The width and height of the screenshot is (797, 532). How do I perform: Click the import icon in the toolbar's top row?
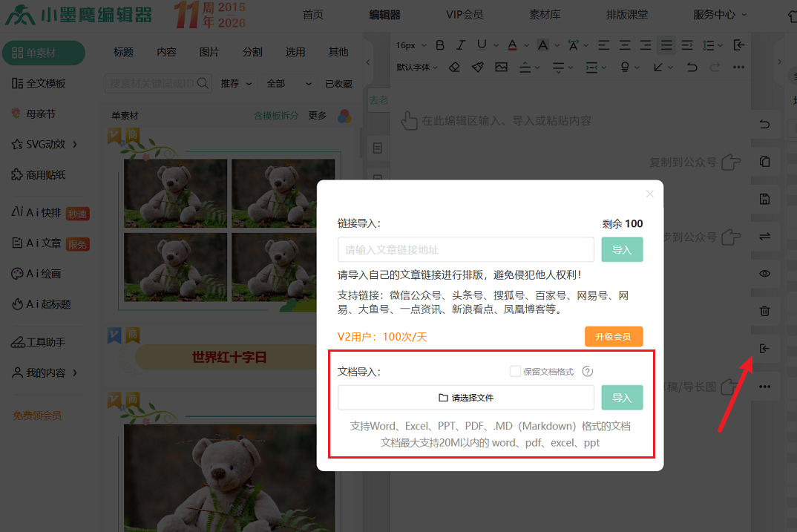pos(739,45)
